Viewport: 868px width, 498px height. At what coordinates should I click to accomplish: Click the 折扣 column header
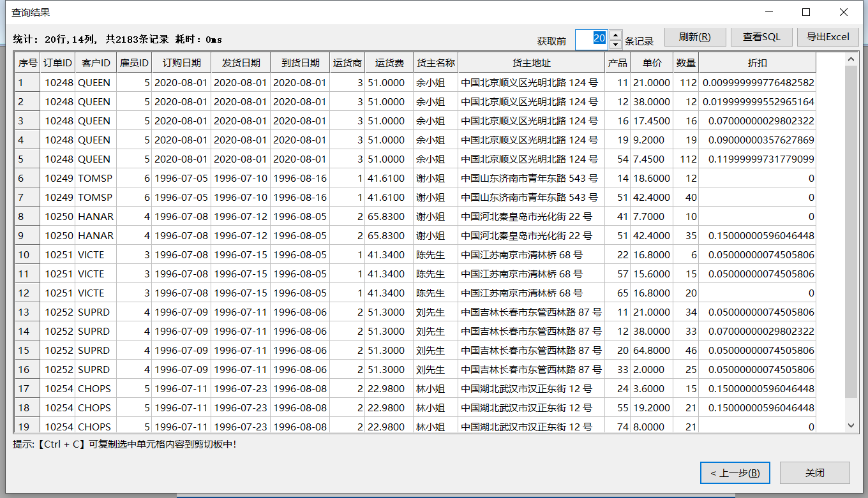757,62
